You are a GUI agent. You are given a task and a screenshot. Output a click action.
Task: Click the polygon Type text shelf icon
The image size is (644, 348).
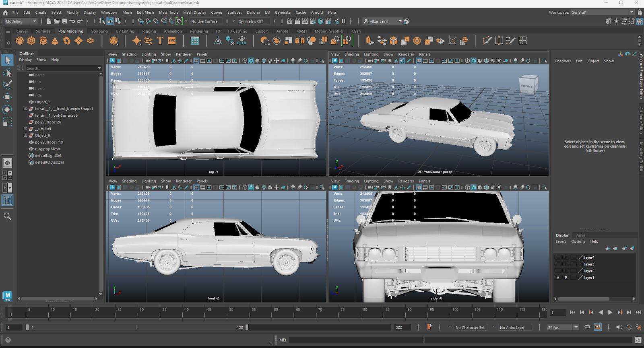click(x=160, y=41)
